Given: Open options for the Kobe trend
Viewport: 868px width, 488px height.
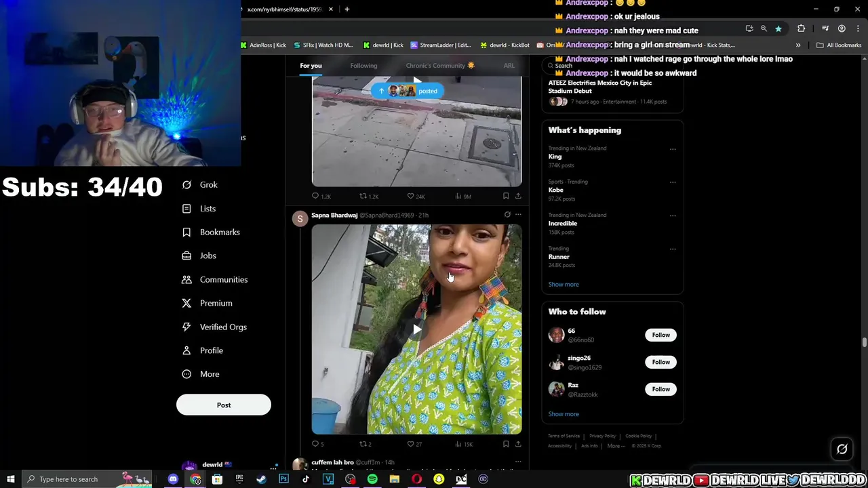Looking at the screenshot, I should (673, 182).
